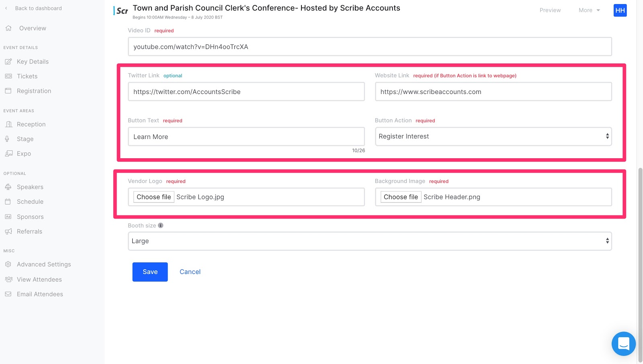Click the Referrals megaphone icon
Screen dimensions: 643x364
[8, 231]
